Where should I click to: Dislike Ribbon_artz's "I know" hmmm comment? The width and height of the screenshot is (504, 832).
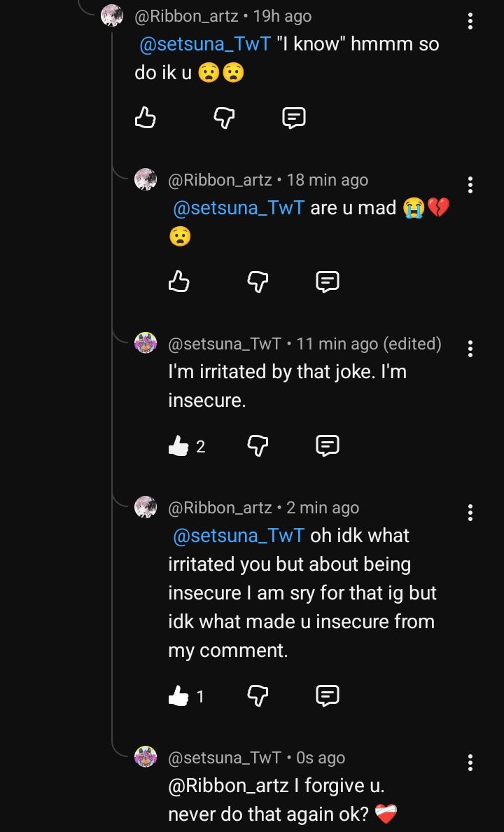point(223,118)
